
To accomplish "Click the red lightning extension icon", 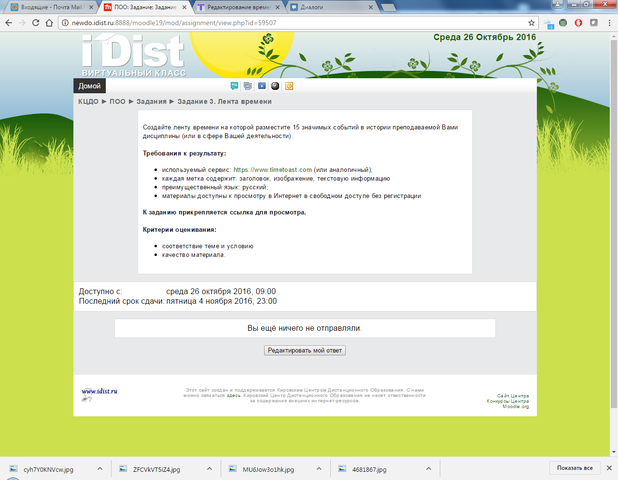I will pyautogui.click(x=578, y=23).
